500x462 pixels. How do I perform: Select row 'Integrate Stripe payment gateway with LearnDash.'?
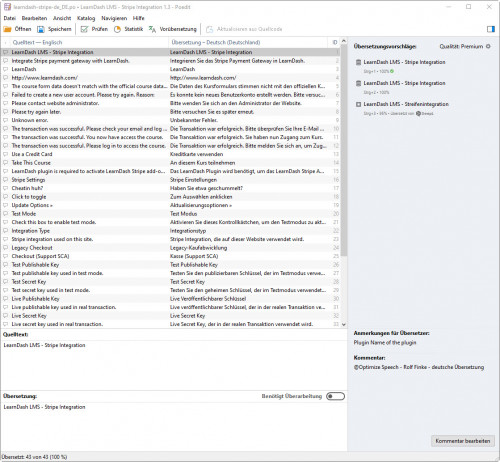point(171,61)
